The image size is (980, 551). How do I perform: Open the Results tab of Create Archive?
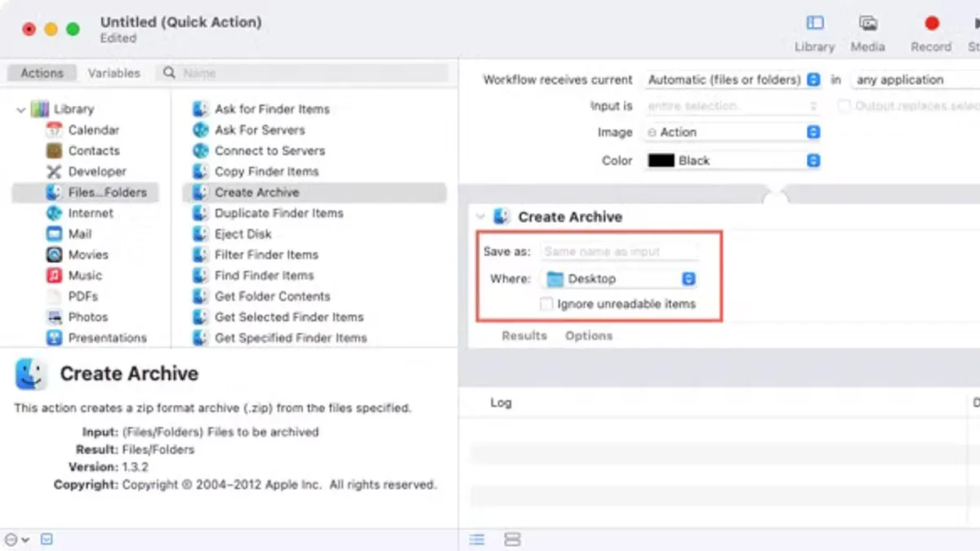pyautogui.click(x=524, y=335)
